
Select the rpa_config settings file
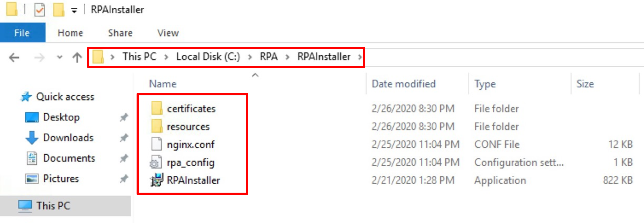(190, 162)
